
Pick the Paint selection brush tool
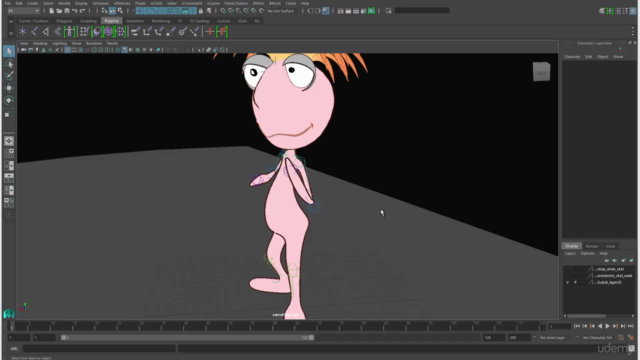point(9,76)
